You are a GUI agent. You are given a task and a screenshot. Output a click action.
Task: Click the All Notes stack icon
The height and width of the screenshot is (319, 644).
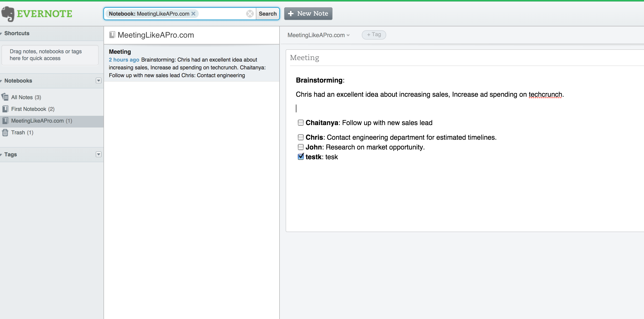click(x=5, y=97)
